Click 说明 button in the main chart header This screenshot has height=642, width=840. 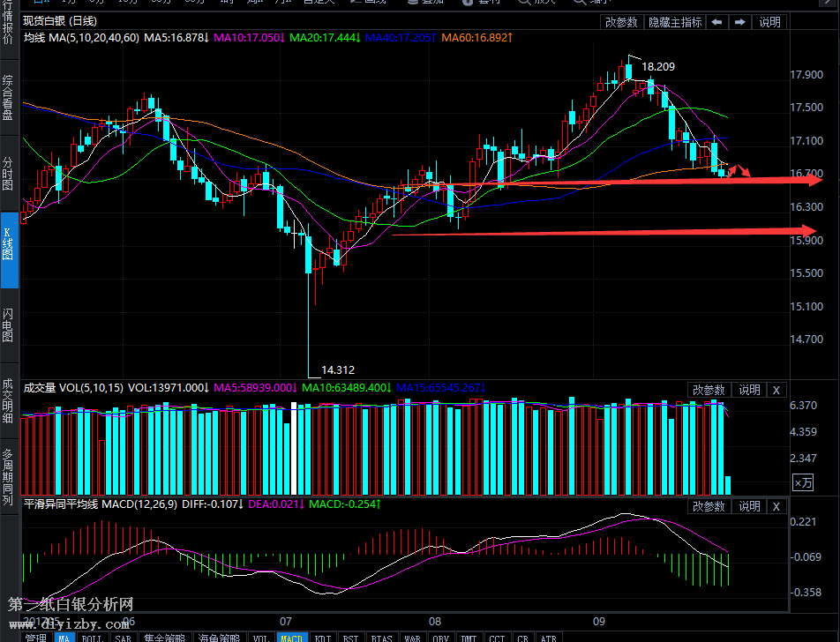tap(769, 22)
